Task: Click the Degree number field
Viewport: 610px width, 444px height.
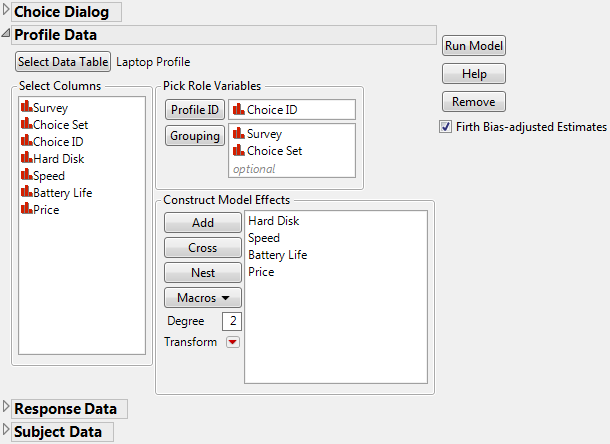Action: tap(232, 321)
